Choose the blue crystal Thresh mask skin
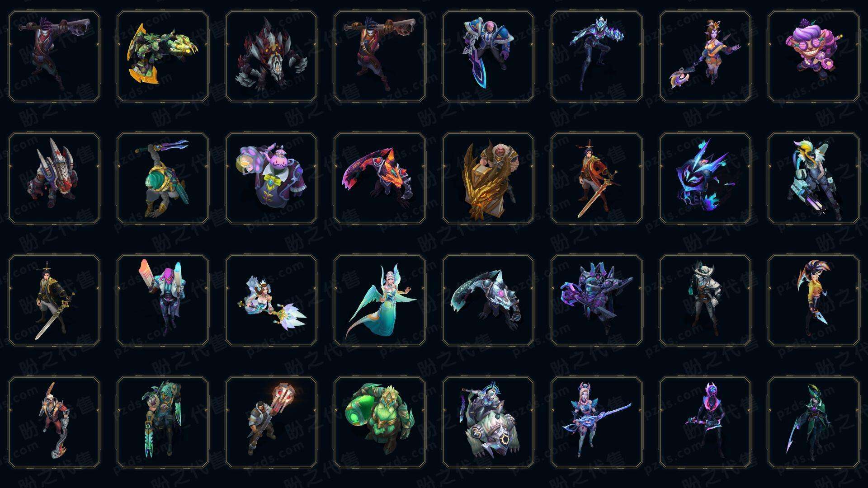The height and width of the screenshot is (488, 868). 705,178
